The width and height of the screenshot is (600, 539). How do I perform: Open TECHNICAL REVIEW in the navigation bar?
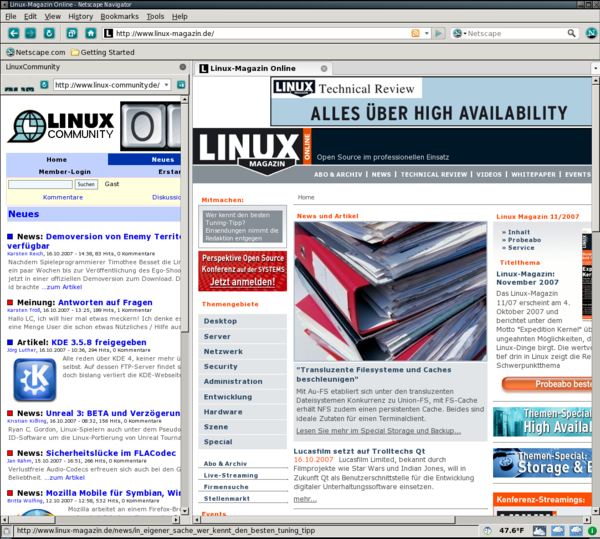click(434, 174)
